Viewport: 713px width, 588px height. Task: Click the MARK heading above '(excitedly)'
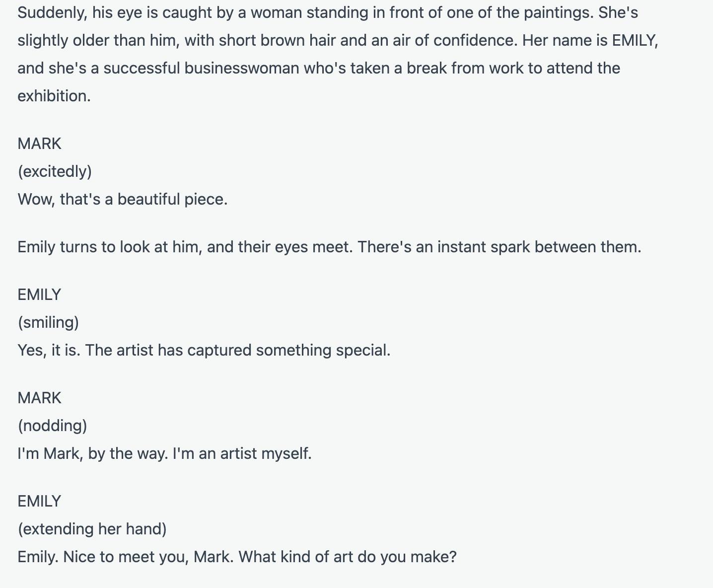(x=40, y=144)
